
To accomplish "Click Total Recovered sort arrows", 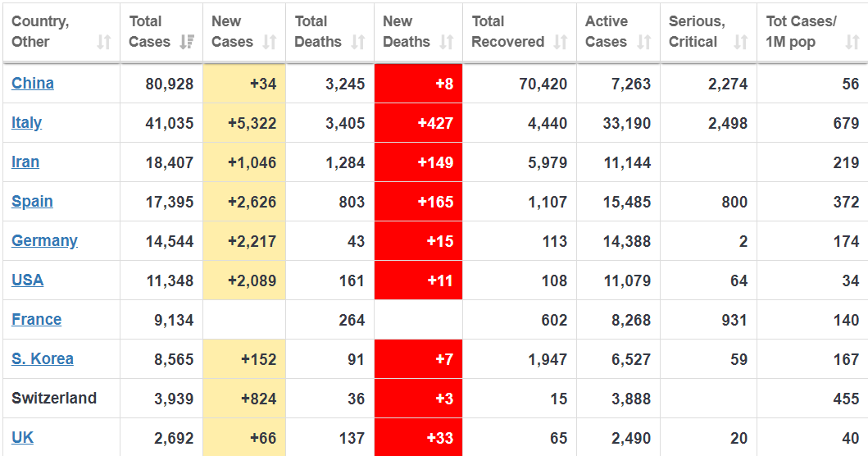I will click(561, 42).
